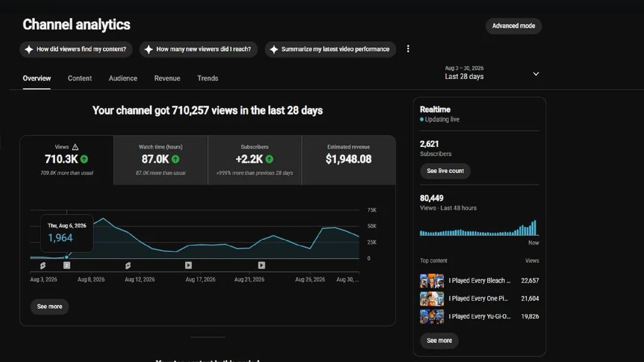Switch to the Content tab
This screenshot has height=362, width=644.
pyautogui.click(x=80, y=78)
